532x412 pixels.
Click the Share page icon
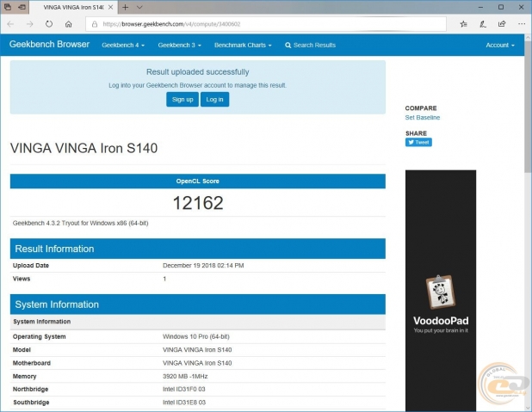pyautogui.click(x=502, y=24)
